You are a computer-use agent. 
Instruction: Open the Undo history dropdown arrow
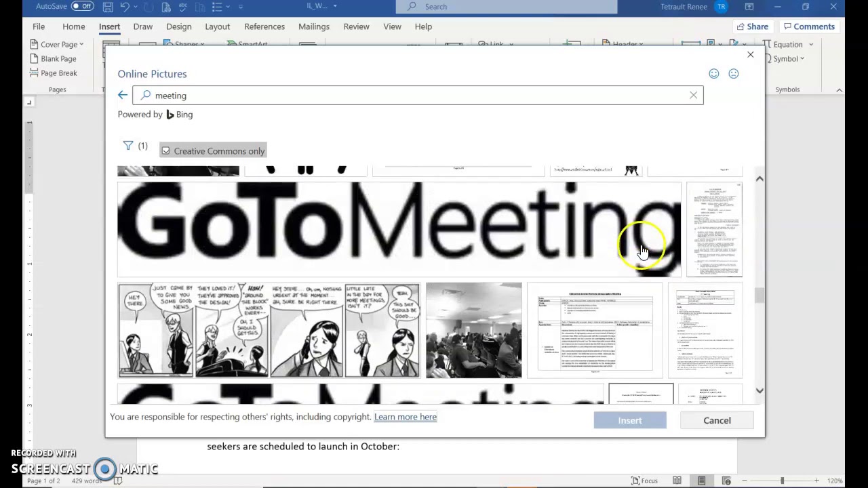click(x=136, y=7)
